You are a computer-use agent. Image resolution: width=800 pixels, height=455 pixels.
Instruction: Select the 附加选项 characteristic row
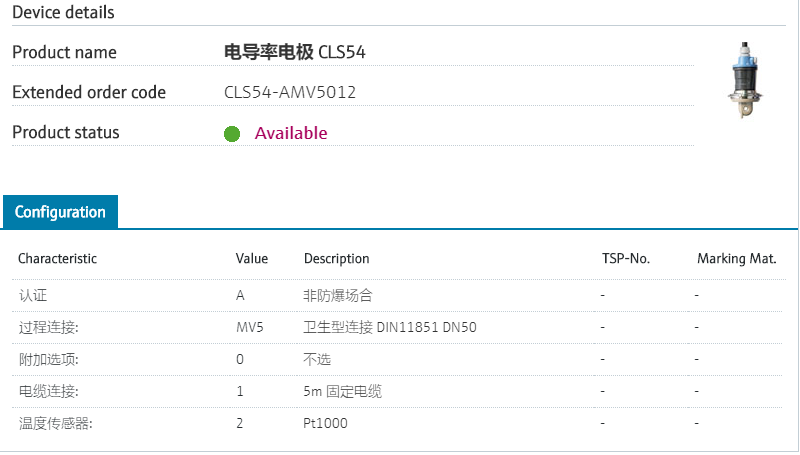48,359
